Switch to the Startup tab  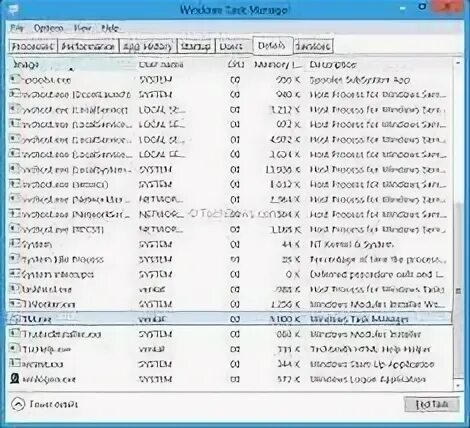(196, 46)
